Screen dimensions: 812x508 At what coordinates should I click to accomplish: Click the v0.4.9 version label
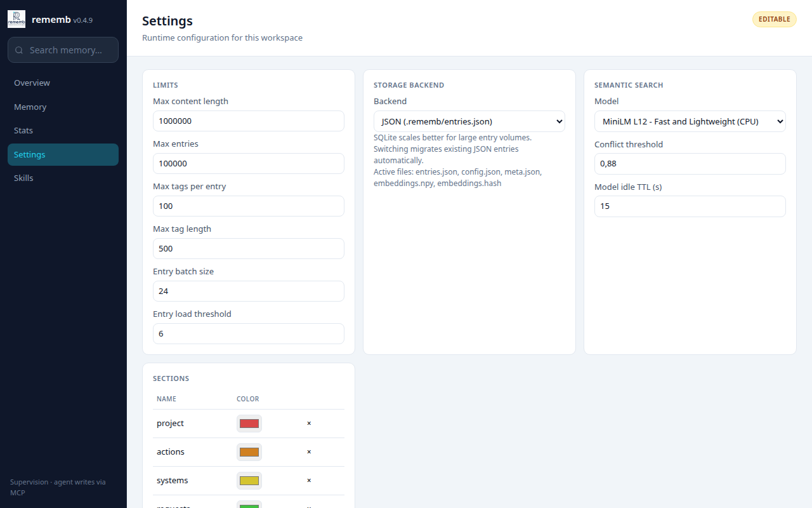83,20
